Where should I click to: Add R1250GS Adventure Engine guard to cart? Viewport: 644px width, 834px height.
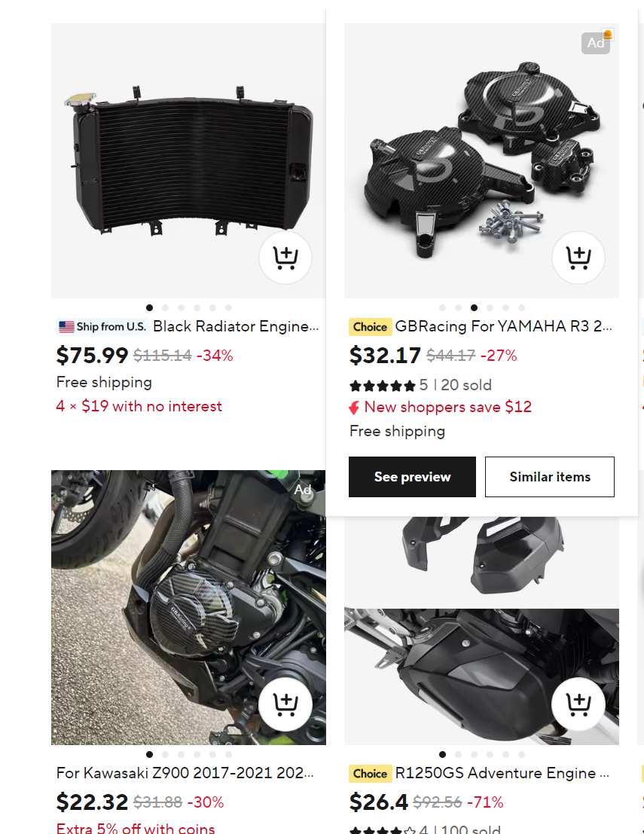[x=578, y=704]
